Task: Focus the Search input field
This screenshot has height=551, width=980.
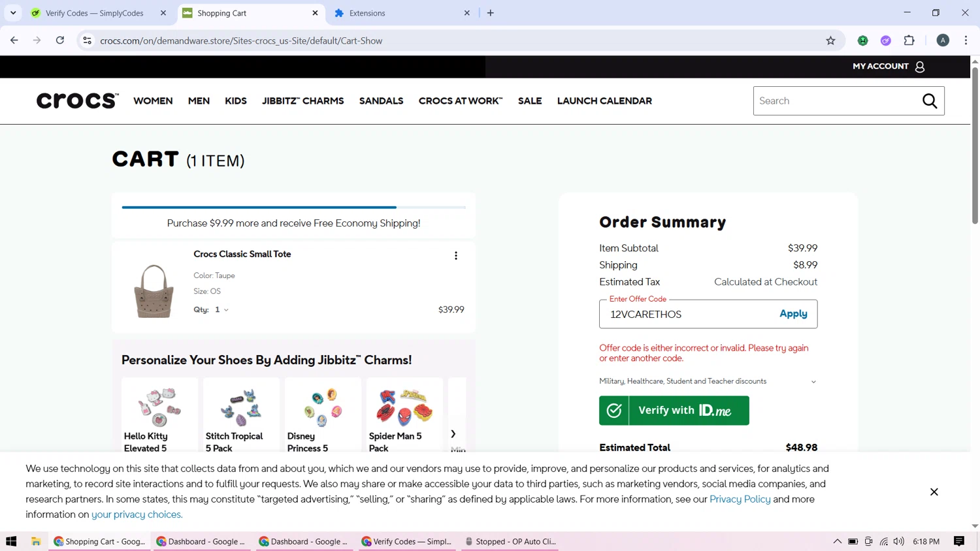Action: click(x=836, y=101)
